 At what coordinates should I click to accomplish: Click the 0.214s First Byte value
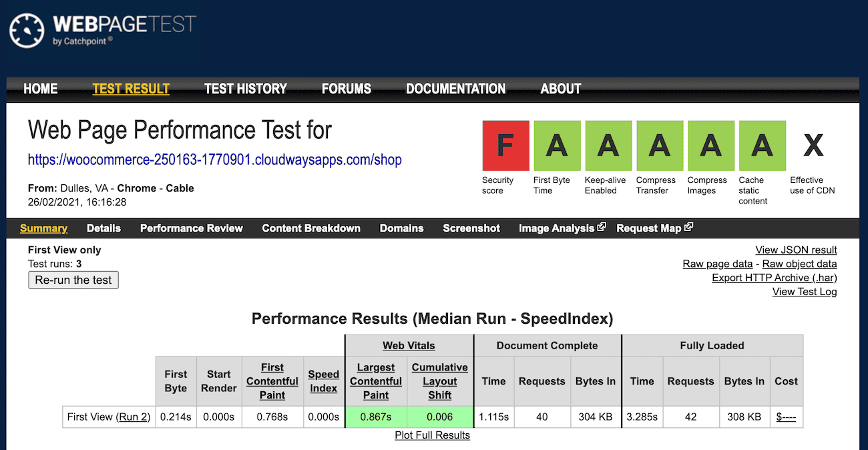coord(176,417)
